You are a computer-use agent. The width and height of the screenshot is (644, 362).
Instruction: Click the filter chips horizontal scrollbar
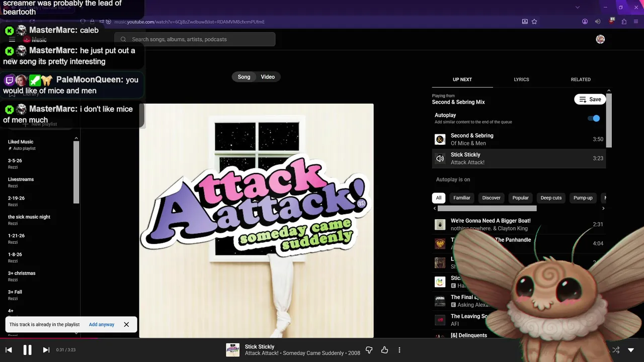click(x=487, y=208)
